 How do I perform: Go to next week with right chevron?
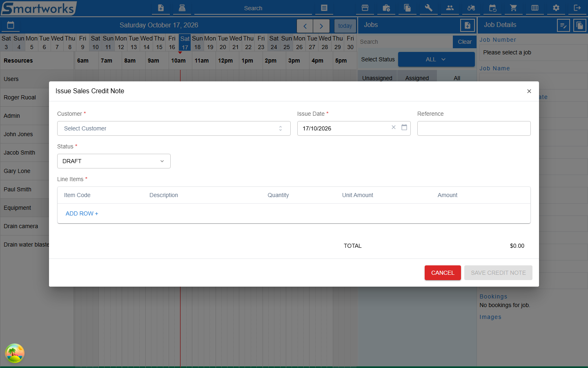321,26
